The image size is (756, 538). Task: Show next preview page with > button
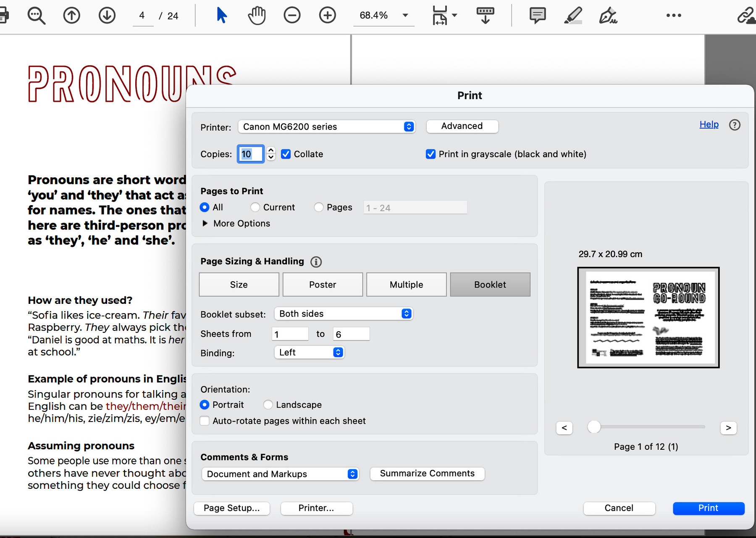pyautogui.click(x=728, y=428)
